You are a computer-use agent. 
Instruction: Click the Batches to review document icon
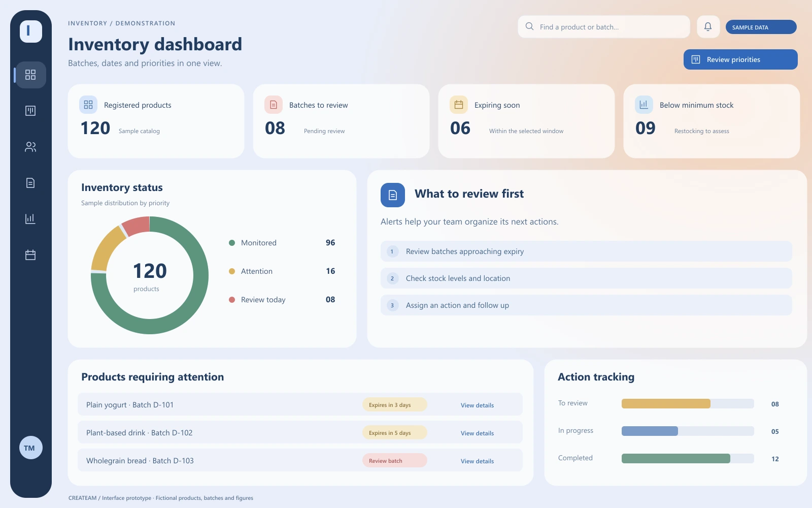[274, 105]
